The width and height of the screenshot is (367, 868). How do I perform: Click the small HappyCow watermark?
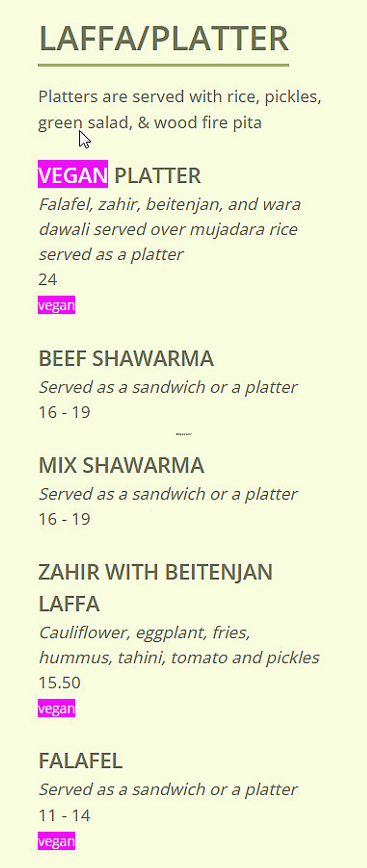click(184, 434)
